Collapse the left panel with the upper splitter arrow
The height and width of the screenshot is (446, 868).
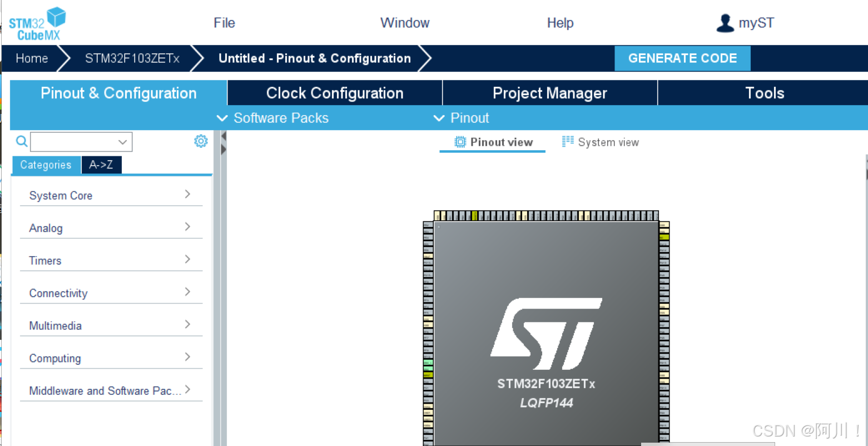tap(224, 136)
